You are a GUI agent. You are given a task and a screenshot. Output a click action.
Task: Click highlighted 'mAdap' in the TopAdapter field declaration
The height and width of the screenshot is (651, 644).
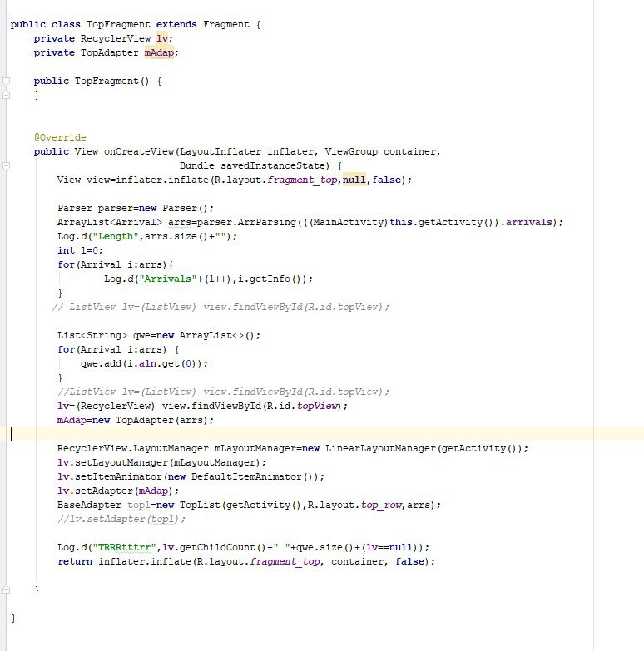pyautogui.click(x=159, y=52)
